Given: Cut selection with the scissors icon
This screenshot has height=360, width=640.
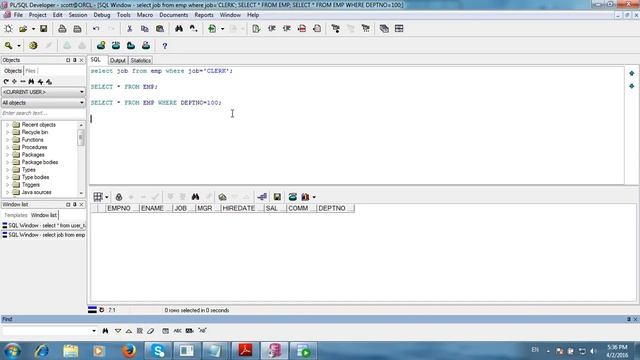Looking at the screenshot, I should tap(129, 29).
